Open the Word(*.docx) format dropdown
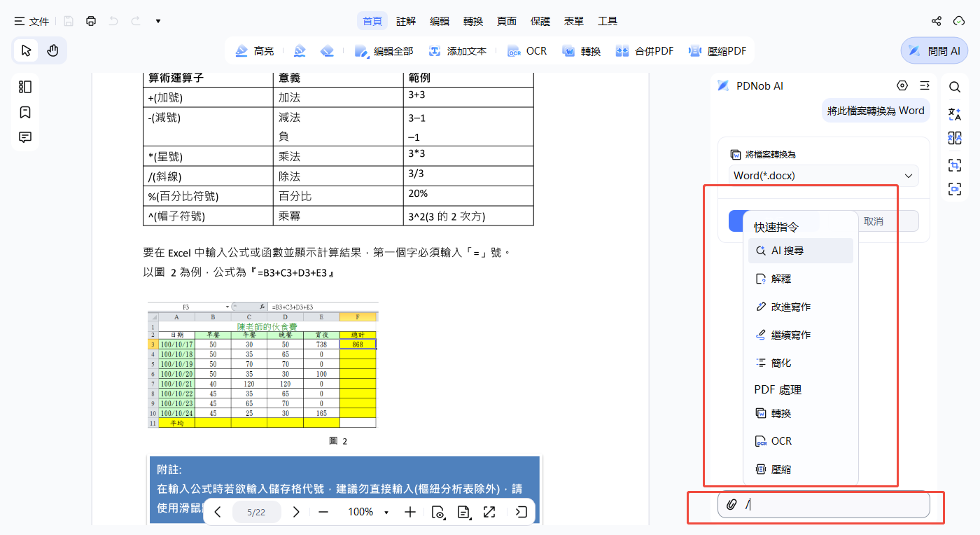The image size is (980, 535). pos(824,176)
